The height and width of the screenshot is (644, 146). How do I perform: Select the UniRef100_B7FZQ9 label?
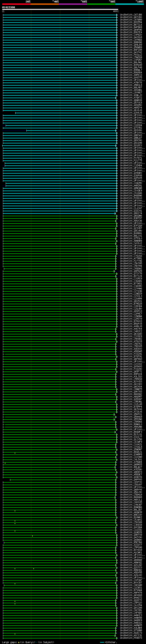[131, 226]
